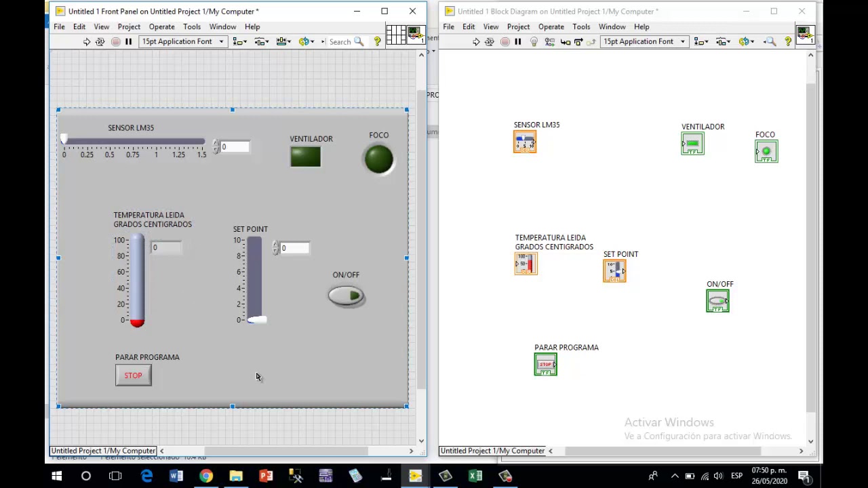Click Step Into in the Block Diagram toolbar
868x488 pixels.
(x=566, y=42)
